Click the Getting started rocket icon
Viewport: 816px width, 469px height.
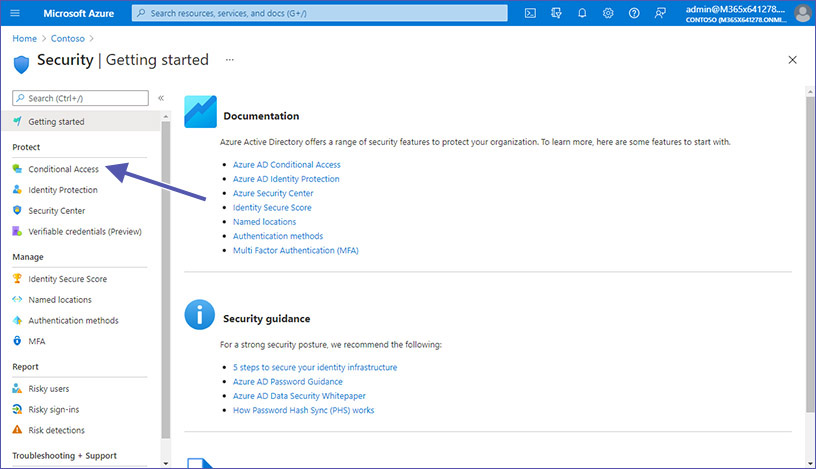pos(17,121)
